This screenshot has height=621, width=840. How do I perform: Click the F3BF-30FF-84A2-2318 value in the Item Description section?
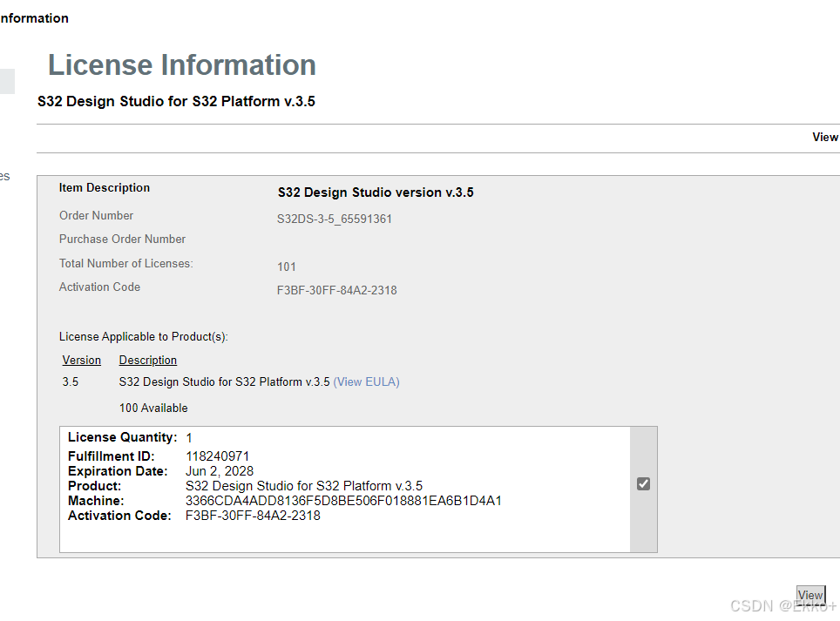[337, 290]
